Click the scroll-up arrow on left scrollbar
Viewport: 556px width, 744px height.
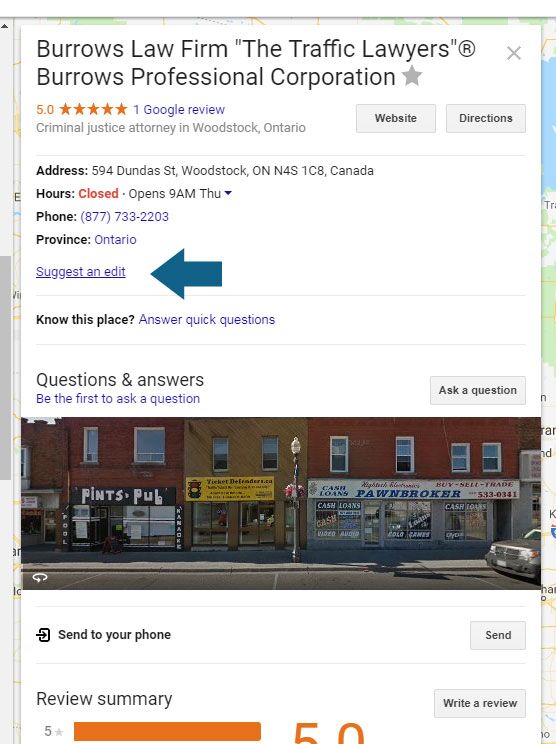(4, 26)
